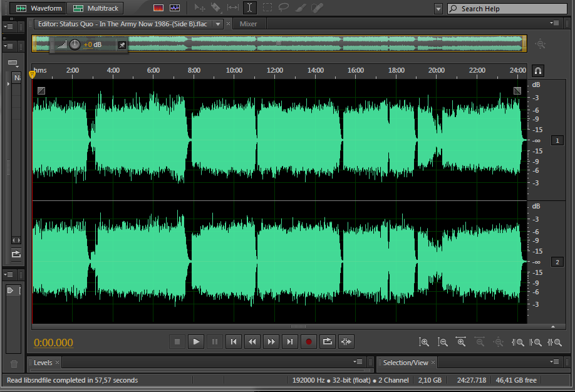Screen dimensions: 575x392
Task: Zoom in at out point
Action: (536, 342)
